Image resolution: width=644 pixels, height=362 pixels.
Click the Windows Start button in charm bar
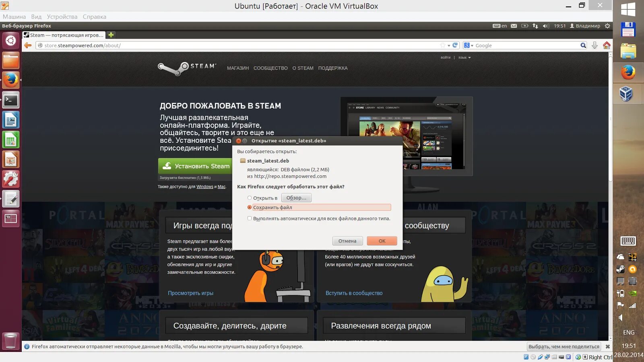pos(628,9)
